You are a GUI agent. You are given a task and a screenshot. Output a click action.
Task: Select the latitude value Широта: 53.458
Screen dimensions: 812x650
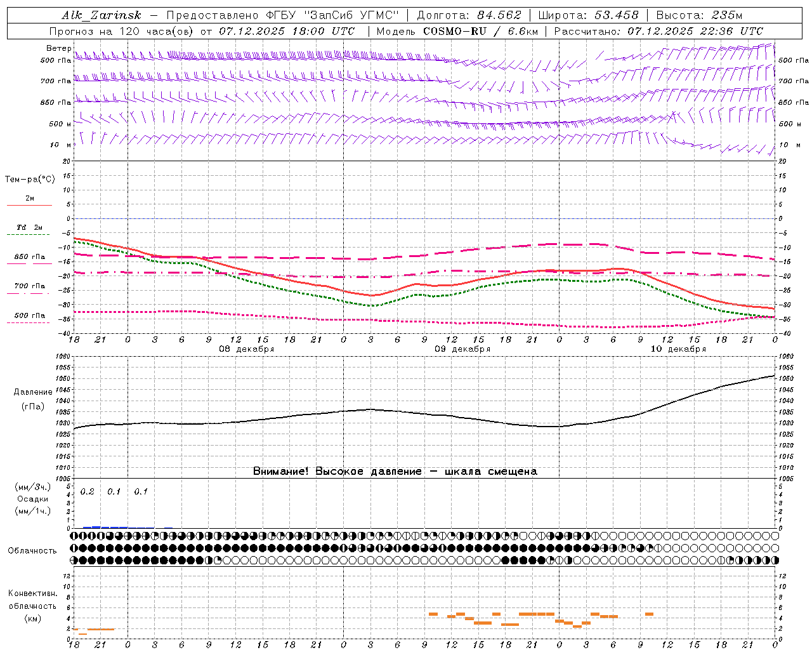point(588,15)
